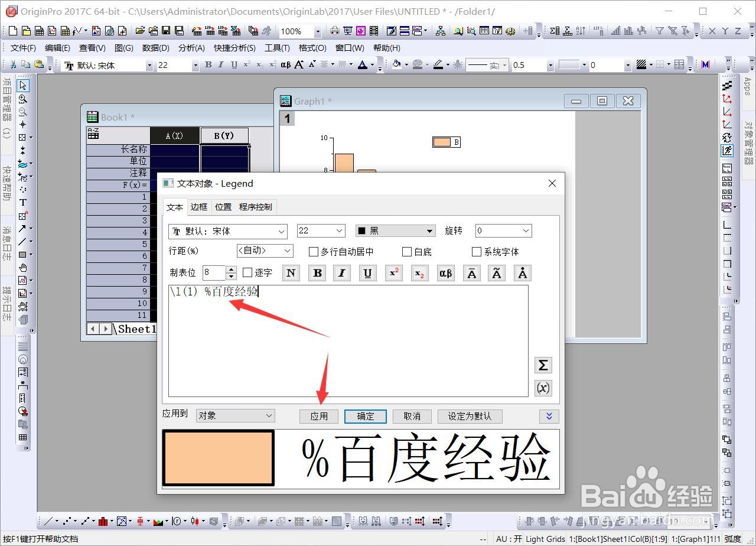Select the Text tool (T) in left toolbar
The height and width of the screenshot is (546, 756).
tap(22, 203)
